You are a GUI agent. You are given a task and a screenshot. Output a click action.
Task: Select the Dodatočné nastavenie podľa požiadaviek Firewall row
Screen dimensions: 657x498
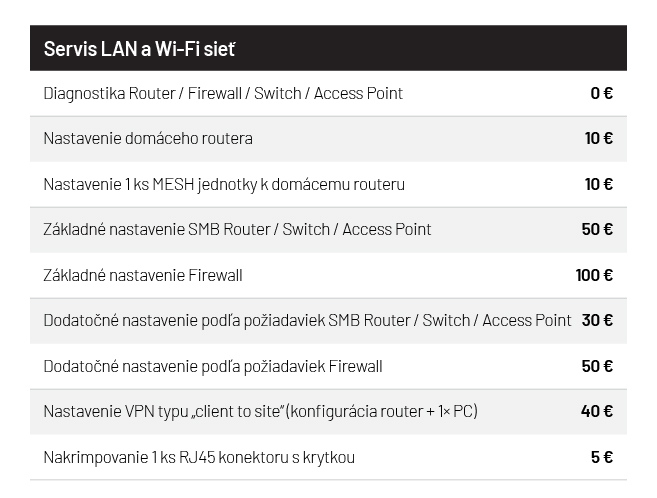pos(328,366)
